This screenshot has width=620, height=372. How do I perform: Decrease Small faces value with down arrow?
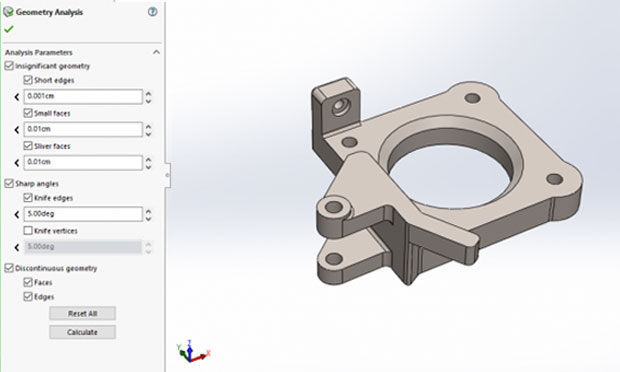click(x=148, y=133)
